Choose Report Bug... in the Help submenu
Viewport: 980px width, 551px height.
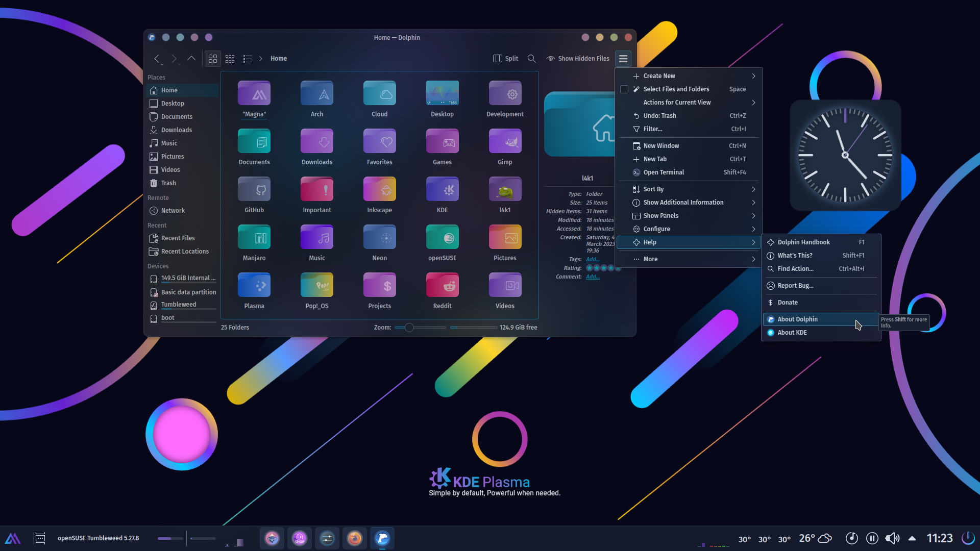[821, 286]
